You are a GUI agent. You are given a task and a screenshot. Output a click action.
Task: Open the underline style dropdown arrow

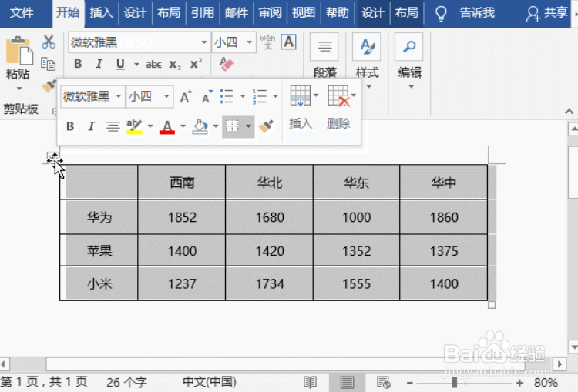click(x=136, y=65)
